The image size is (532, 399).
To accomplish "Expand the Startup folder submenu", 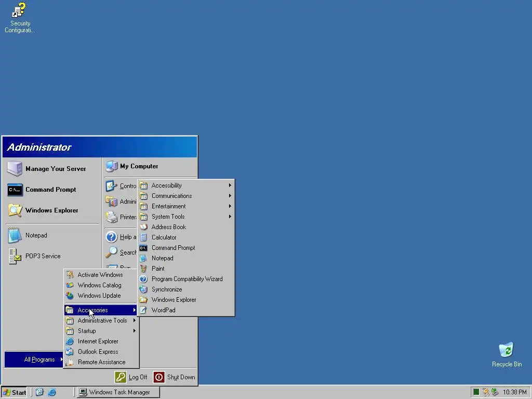I will 101,331.
